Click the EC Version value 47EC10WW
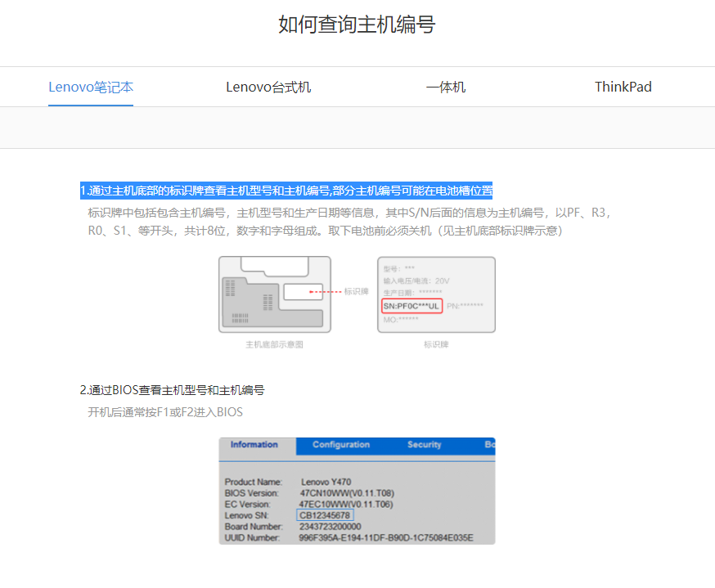Screen dimensions: 715x588 coord(346,504)
